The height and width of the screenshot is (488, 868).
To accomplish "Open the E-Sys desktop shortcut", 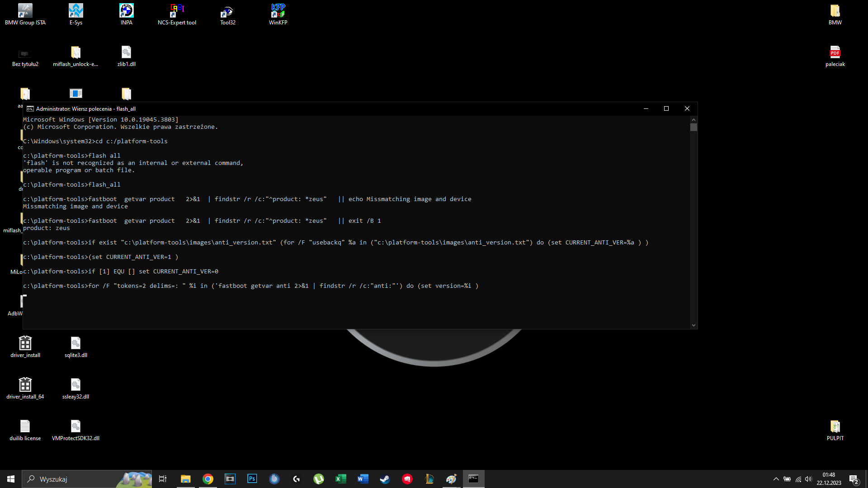I will (x=76, y=14).
